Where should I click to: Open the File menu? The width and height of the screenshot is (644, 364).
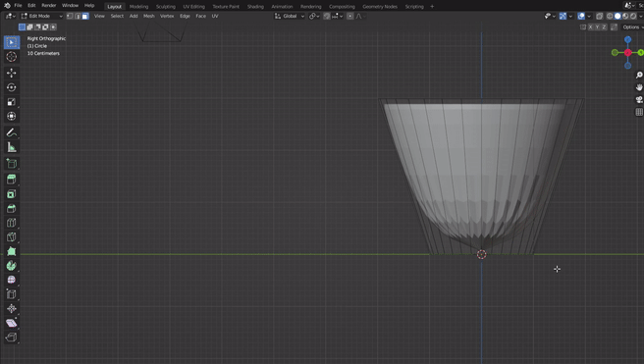(x=18, y=6)
